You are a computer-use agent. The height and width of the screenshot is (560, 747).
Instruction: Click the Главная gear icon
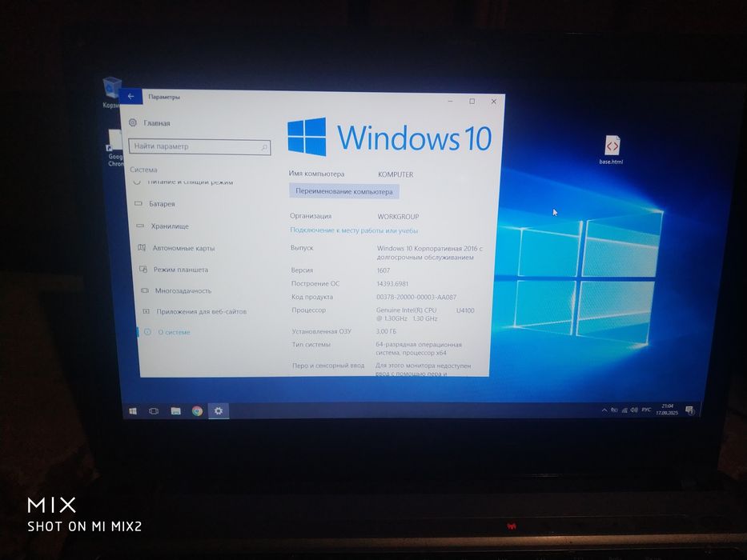coord(133,122)
